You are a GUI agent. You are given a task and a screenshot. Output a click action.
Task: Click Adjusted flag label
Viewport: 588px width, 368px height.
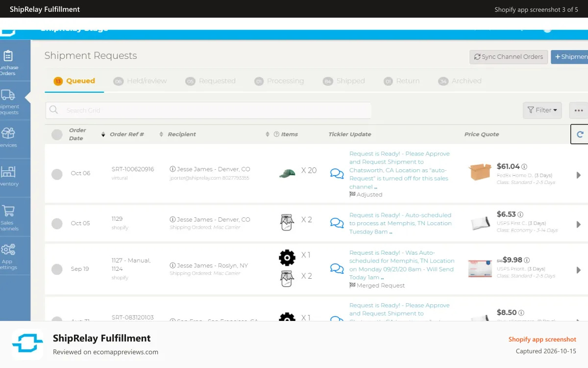point(366,194)
